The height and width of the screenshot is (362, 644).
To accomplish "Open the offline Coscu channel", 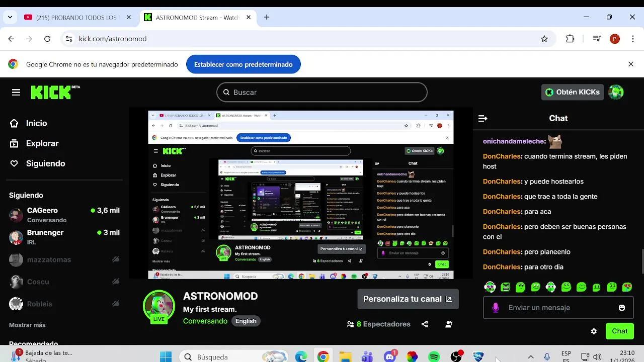I will (x=64, y=282).
